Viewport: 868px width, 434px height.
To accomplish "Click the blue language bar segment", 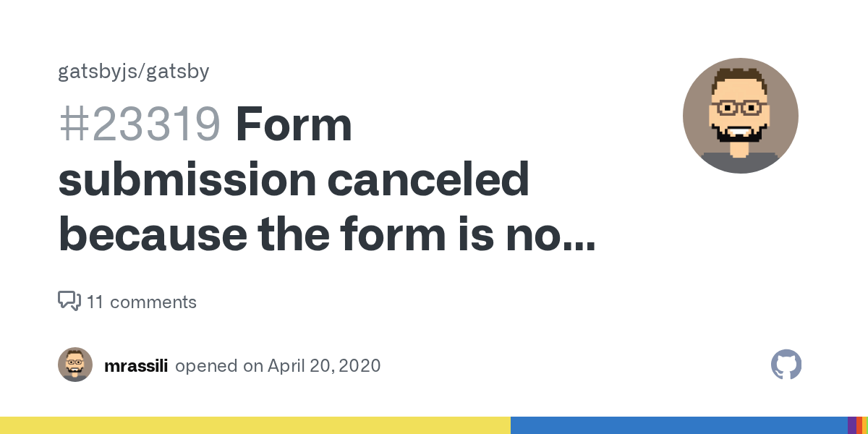I will pyautogui.click(x=679, y=425).
